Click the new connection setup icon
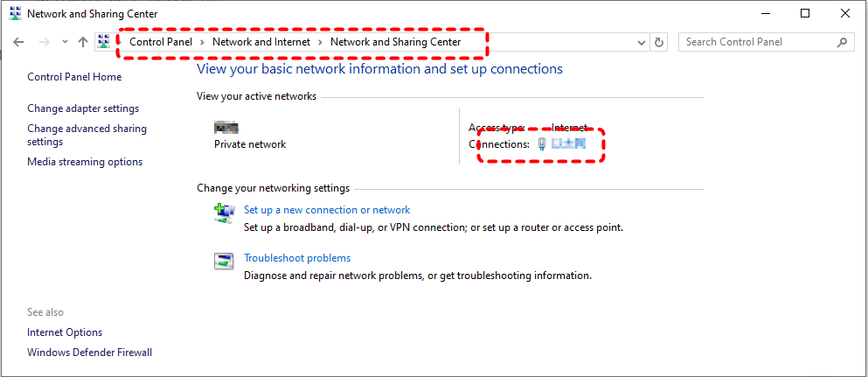Screen dimensions: 868x377 pyautogui.click(x=224, y=212)
